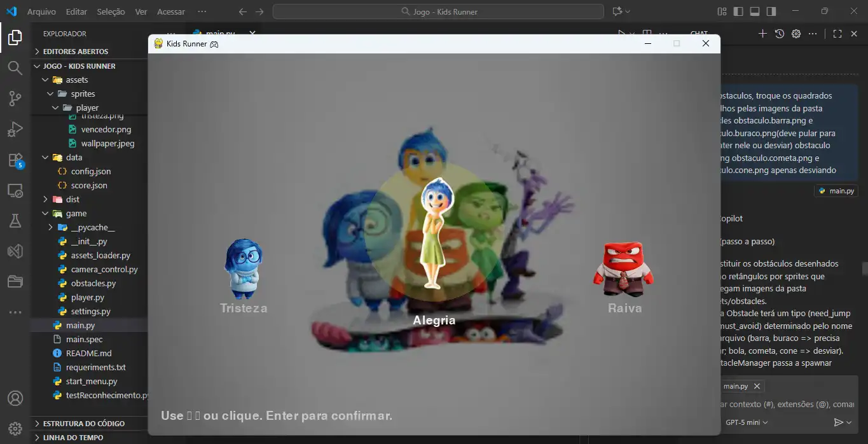Open the Source Control view
The image size is (868, 444).
coord(15,99)
